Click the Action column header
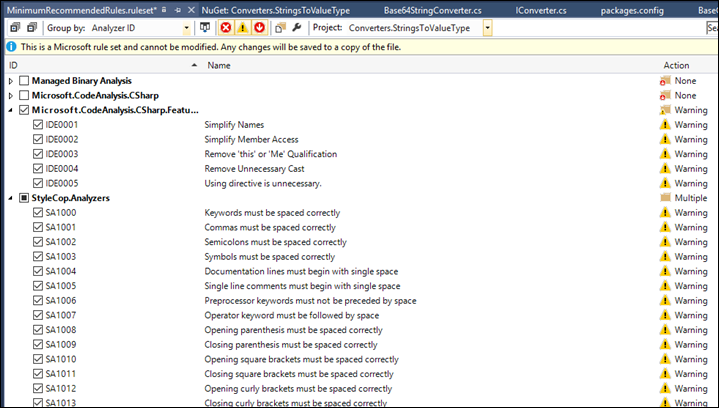Viewport: 719px width, 408px height. click(x=676, y=65)
